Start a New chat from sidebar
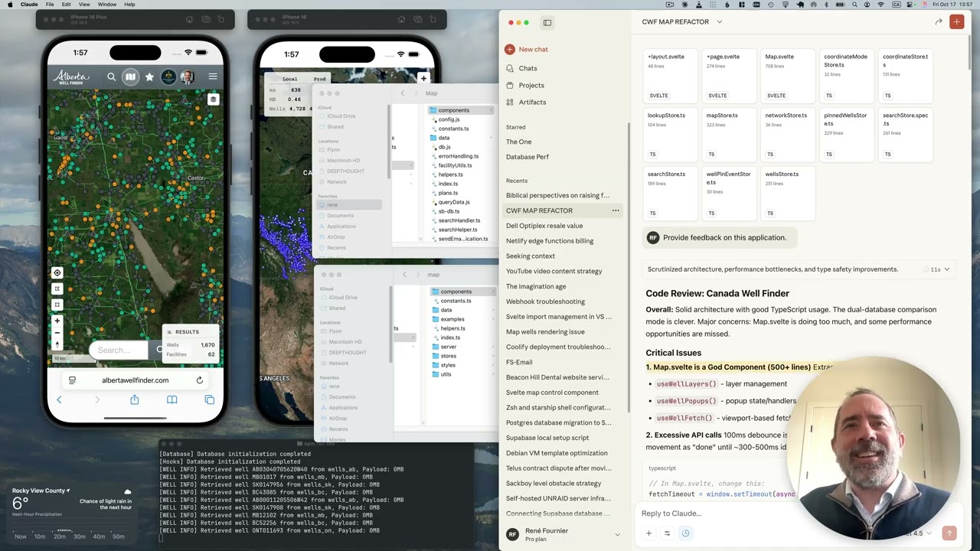This screenshot has width=980, height=551. point(526,49)
